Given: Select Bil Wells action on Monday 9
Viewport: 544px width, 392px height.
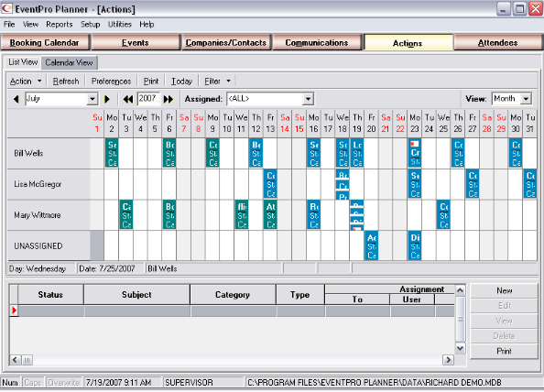Looking at the screenshot, I should [x=212, y=153].
